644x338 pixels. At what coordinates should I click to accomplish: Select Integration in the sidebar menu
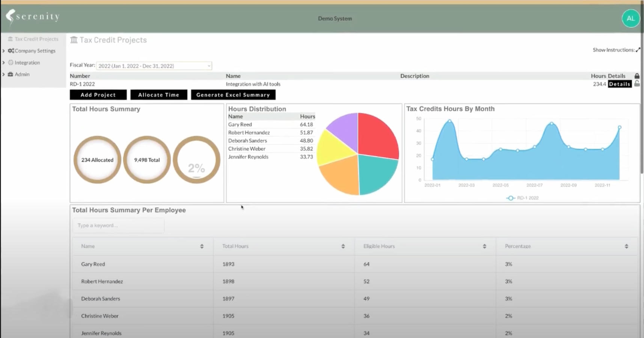click(x=27, y=63)
